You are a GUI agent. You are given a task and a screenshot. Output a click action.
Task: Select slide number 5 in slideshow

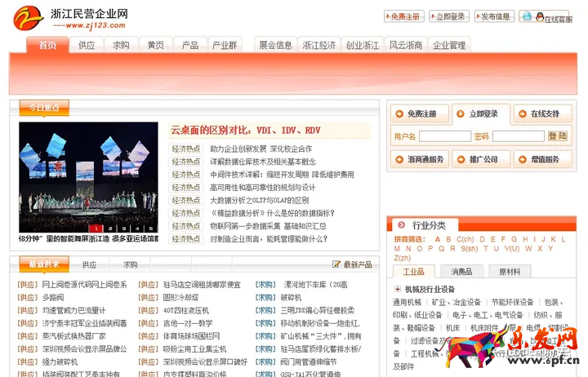tap(151, 228)
